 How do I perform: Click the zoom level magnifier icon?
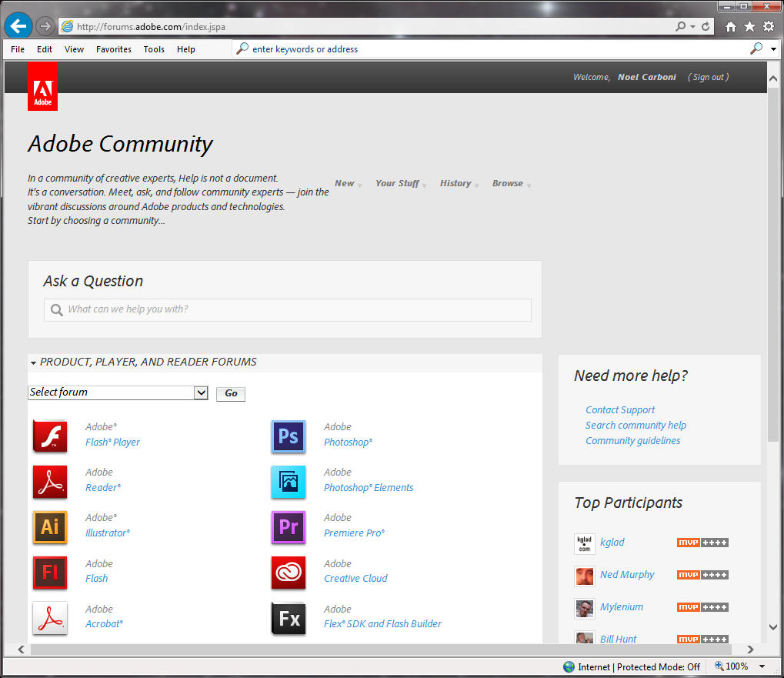tap(719, 666)
